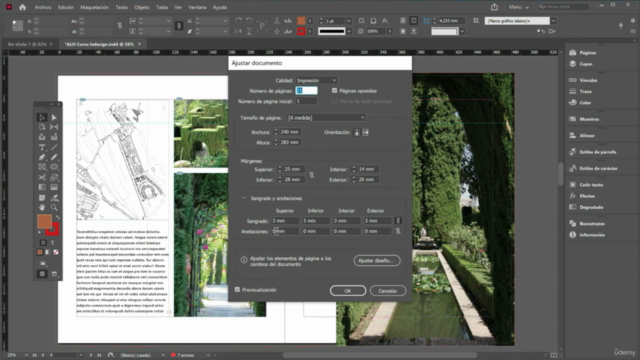640x360 pixels.
Task: Toggle Sangrado link chain icon
Action: (x=398, y=221)
